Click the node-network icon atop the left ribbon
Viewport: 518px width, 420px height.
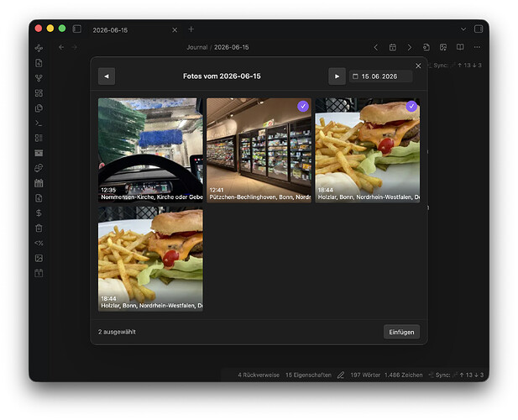pos(39,48)
